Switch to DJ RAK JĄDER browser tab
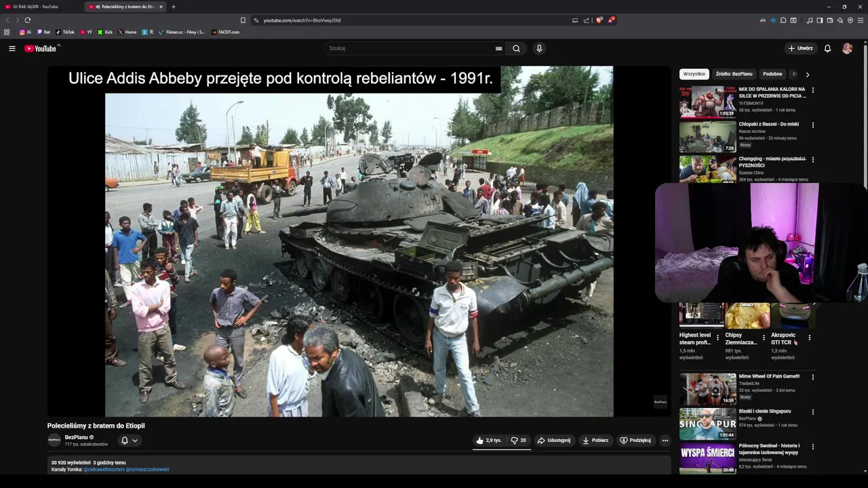Image resolution: width=868 pixels, height=488 pixels. tap(39, 7)
